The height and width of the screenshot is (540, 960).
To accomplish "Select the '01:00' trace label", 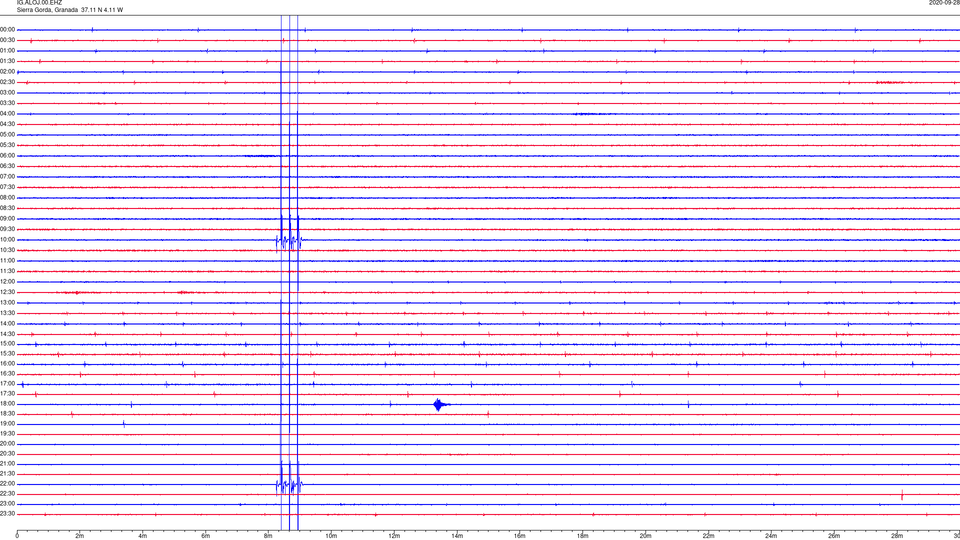I will pyautogui.click(x=7, y=51).
